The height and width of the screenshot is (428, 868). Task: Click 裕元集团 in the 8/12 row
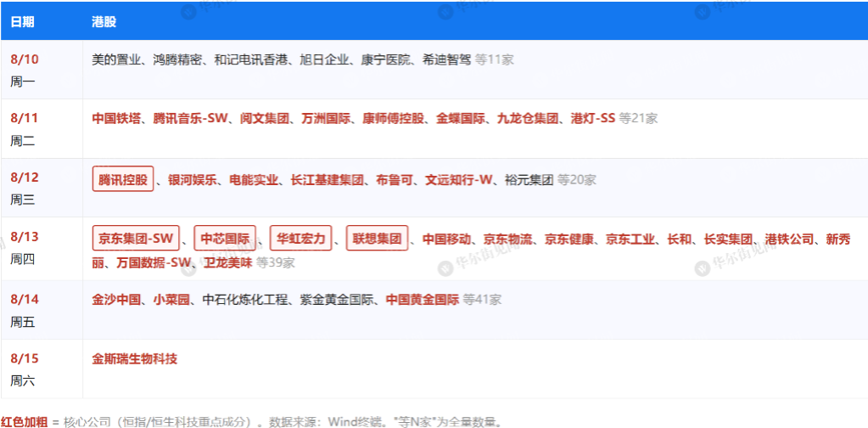529,179
